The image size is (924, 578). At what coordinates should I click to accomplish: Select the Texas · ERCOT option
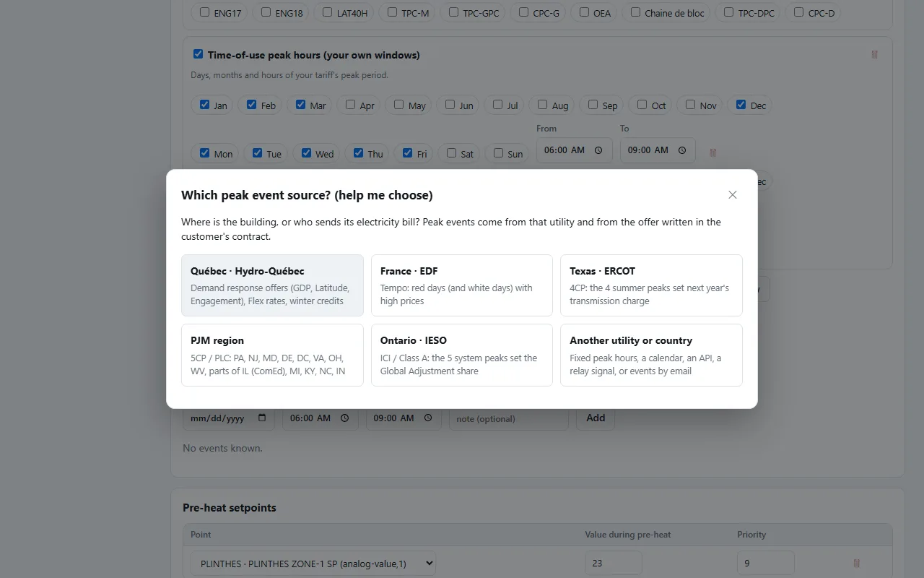(x=651, y=285)
